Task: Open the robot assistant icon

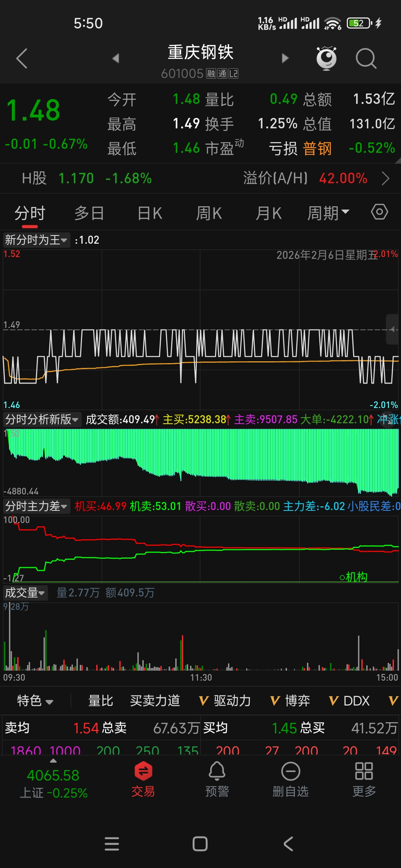Action: [326, 58]
